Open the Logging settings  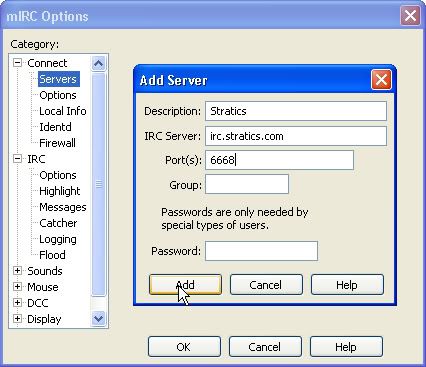pos(58,239)
